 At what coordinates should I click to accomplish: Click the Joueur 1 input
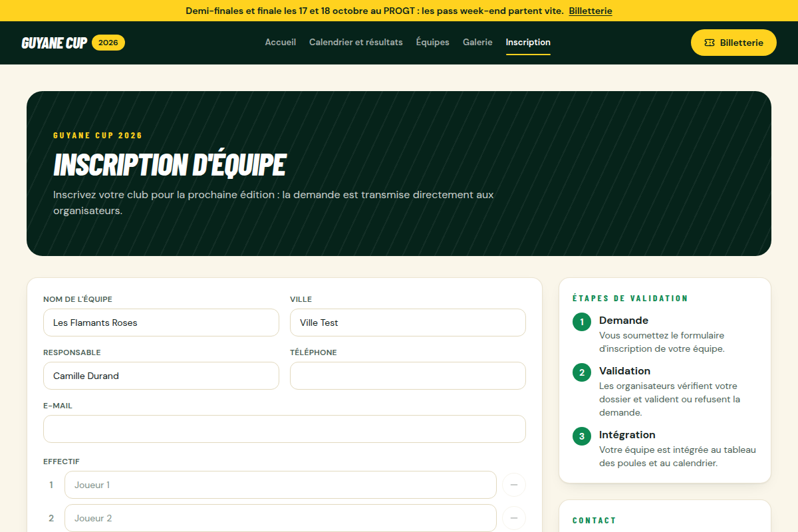coord(281,485)
